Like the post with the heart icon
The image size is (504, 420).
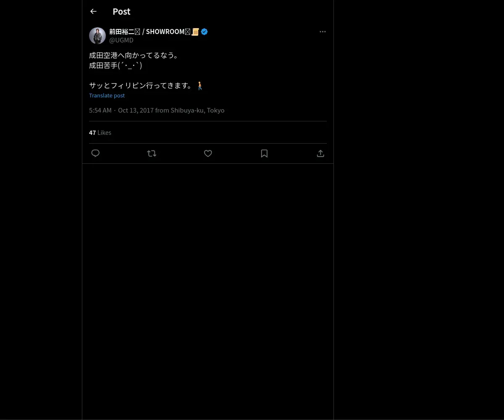pyautogui.click(x=208, y=153)
